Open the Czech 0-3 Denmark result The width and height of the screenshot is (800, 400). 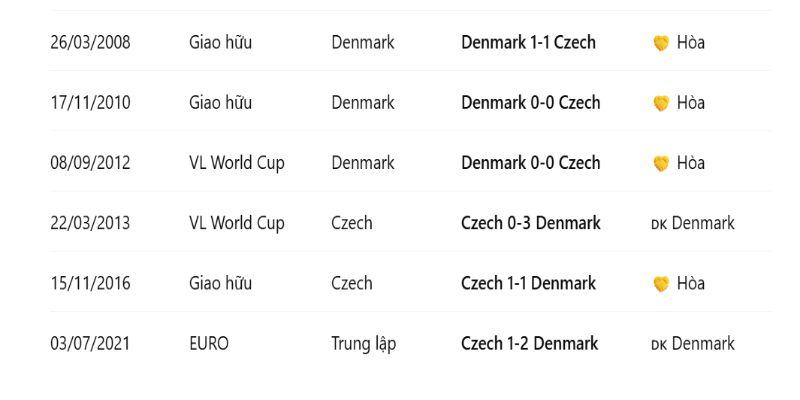[530, 223]
